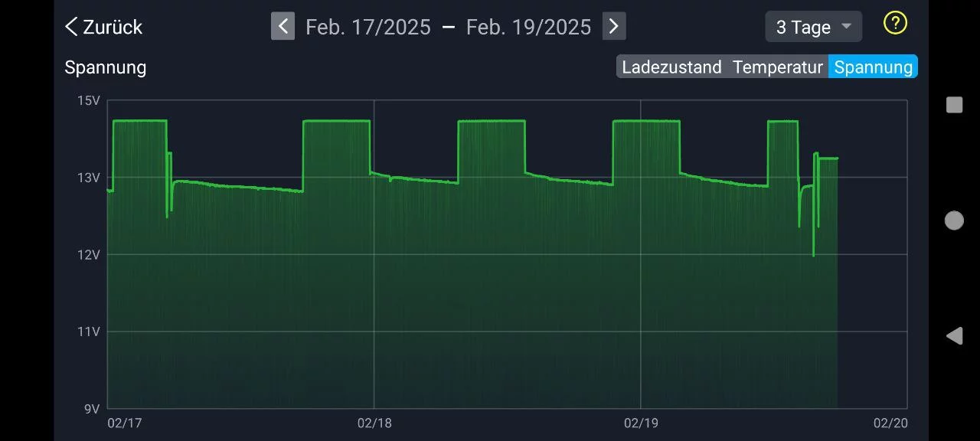980x441 pixels.
Task: Tap the lowest voltage dip after 02/19
Action: [x=813, y=254]
